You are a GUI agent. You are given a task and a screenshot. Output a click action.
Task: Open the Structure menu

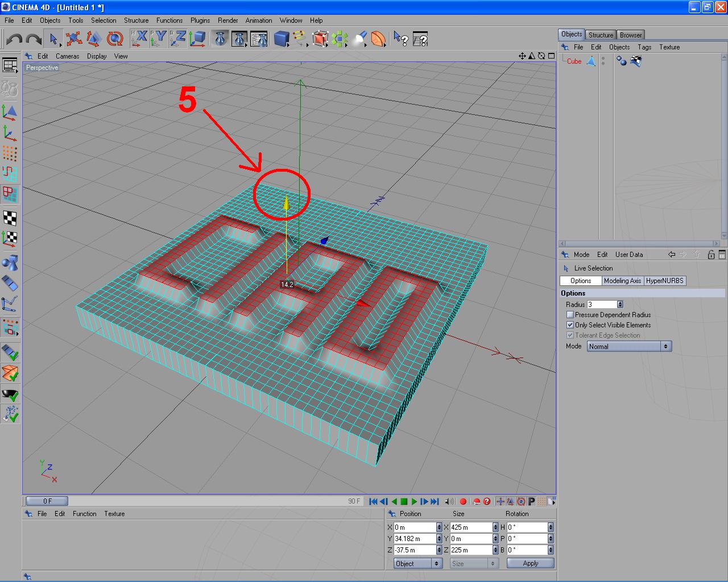pos(136,20)
